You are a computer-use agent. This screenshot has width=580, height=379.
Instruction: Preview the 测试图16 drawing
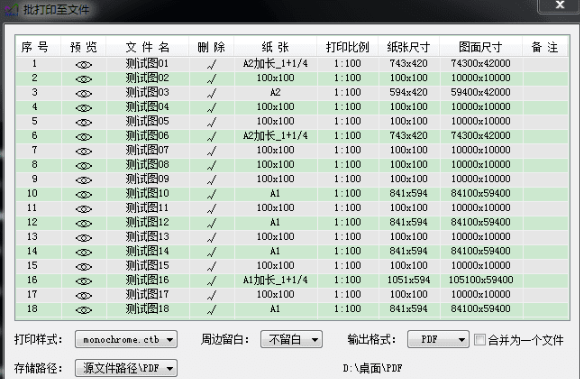click(x=84, y=281)
